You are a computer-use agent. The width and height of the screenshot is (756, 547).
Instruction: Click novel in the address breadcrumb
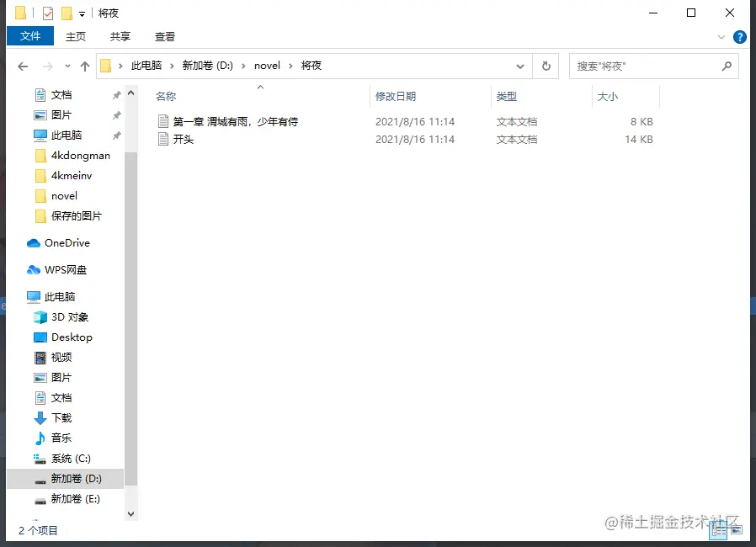[267, 66]
